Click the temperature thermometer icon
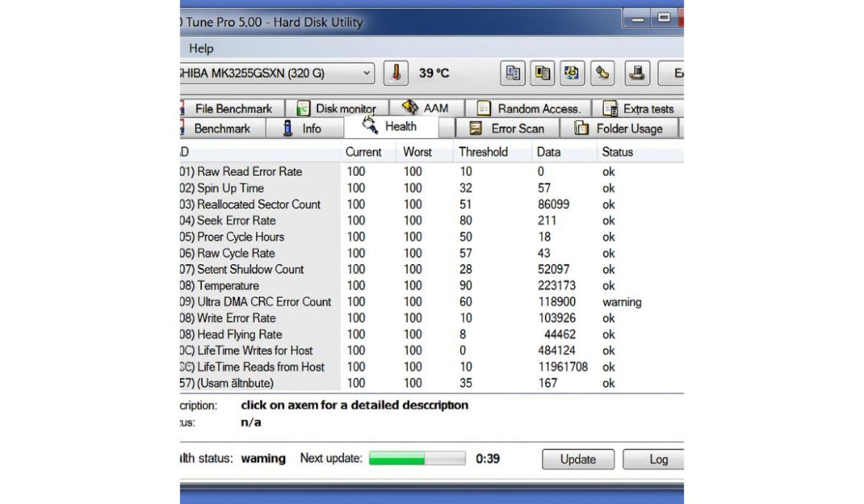This screenshot has height=504, width=864. 396,72
